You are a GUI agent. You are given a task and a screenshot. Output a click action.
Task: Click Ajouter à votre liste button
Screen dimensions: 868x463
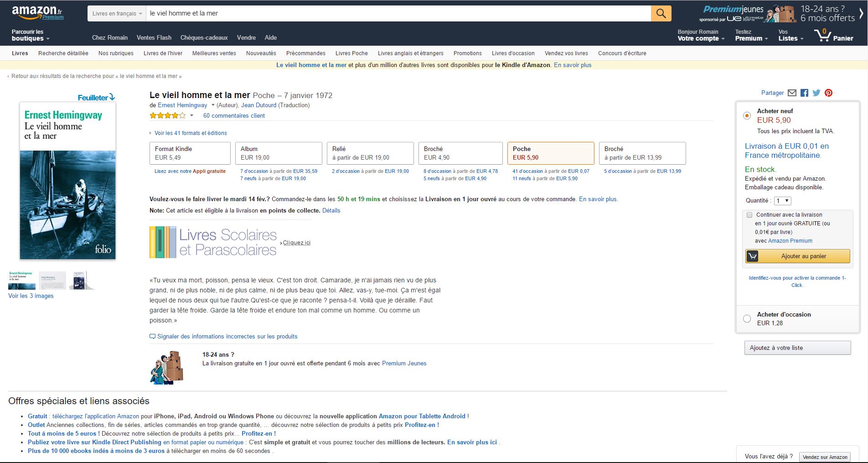tap(798, 348)
